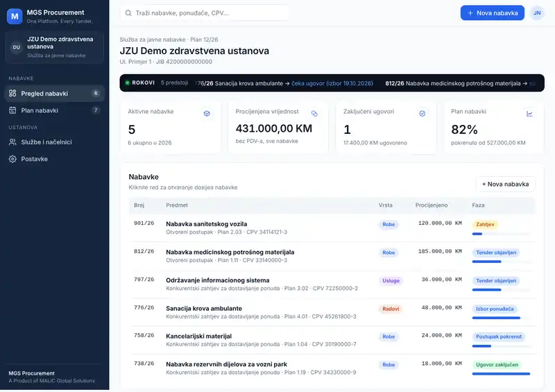Click the Procijenjeno column header
Screen dimensions: 555x392
pos(432,205)
